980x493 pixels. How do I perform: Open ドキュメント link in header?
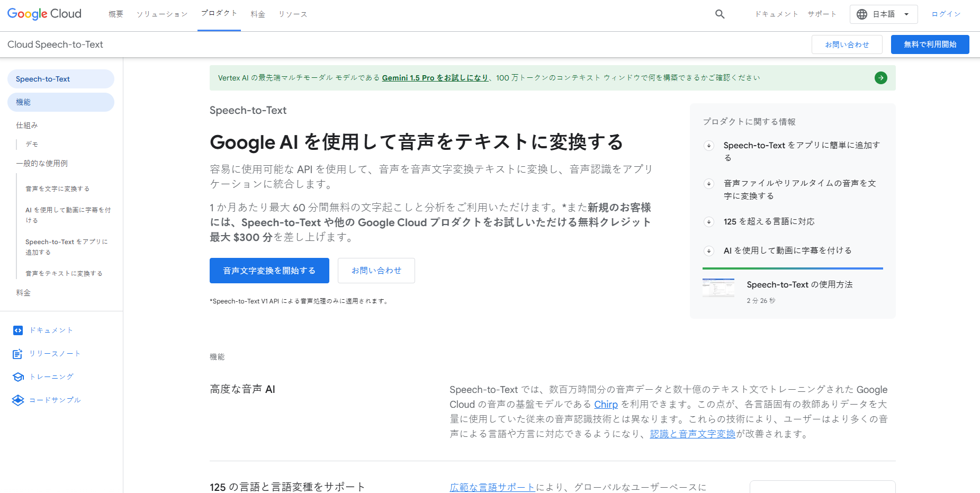[x=777, y=14]
